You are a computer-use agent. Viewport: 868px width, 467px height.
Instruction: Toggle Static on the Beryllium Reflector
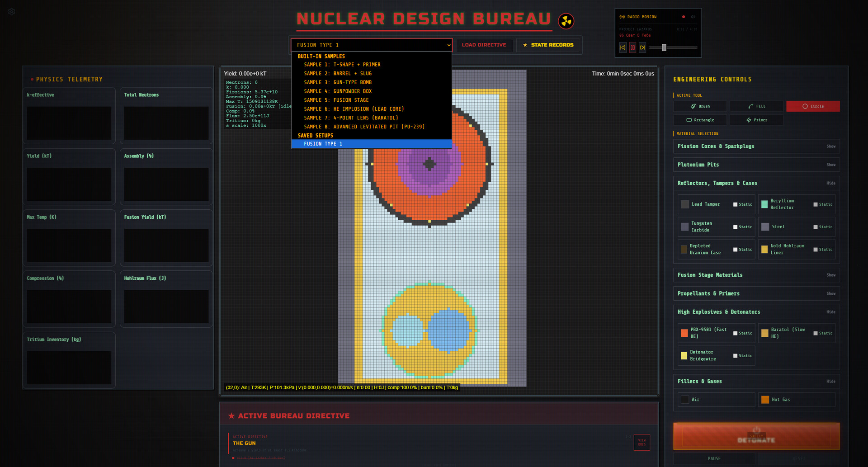point(815,204)
